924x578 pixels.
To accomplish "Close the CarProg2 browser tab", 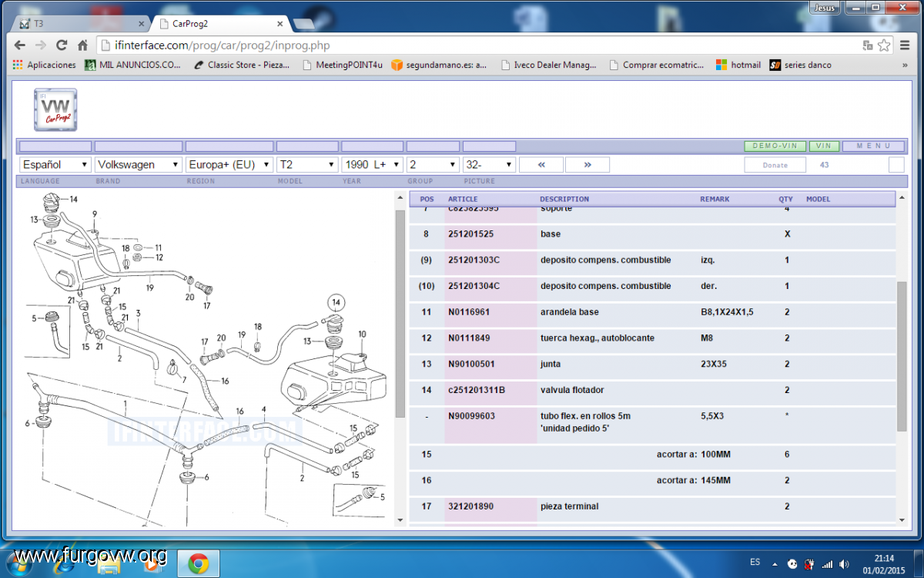I will [x=280, y=24].
